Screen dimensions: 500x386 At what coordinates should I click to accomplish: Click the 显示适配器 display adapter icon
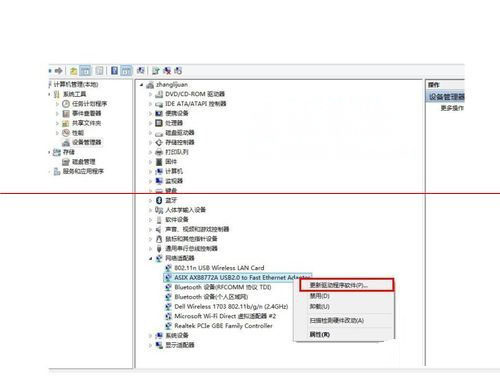click(x=159, y=345)
